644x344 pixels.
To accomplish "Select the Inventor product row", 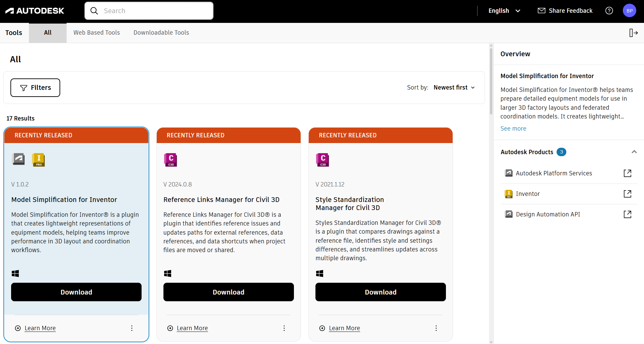I will 569,194.
